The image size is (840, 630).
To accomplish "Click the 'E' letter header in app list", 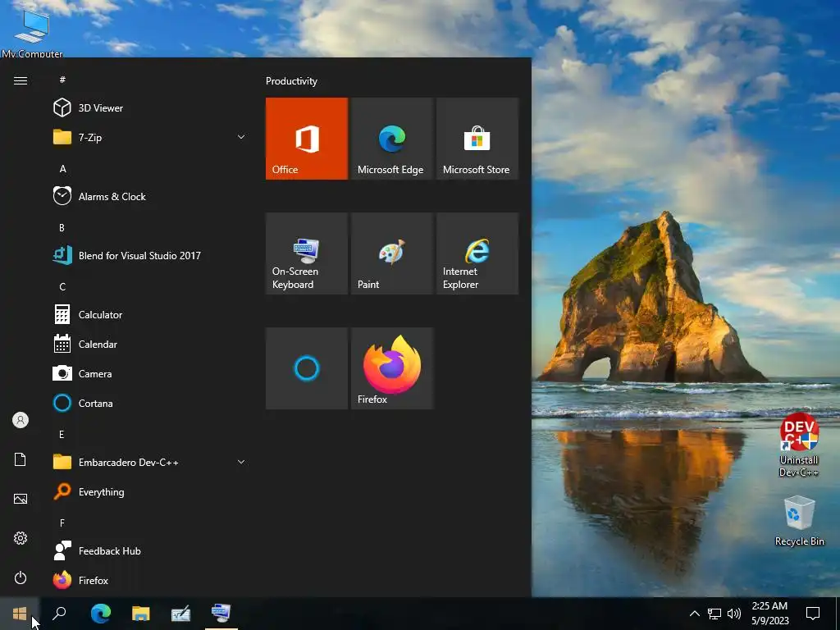I will [62, 435].
